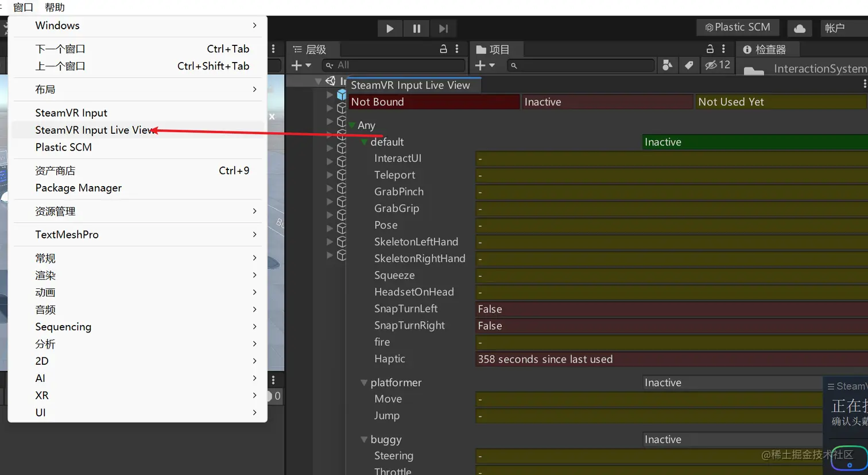Open the search-by-type filter icon
Viewport: 868px width, 475px height.
pos(667,65)
